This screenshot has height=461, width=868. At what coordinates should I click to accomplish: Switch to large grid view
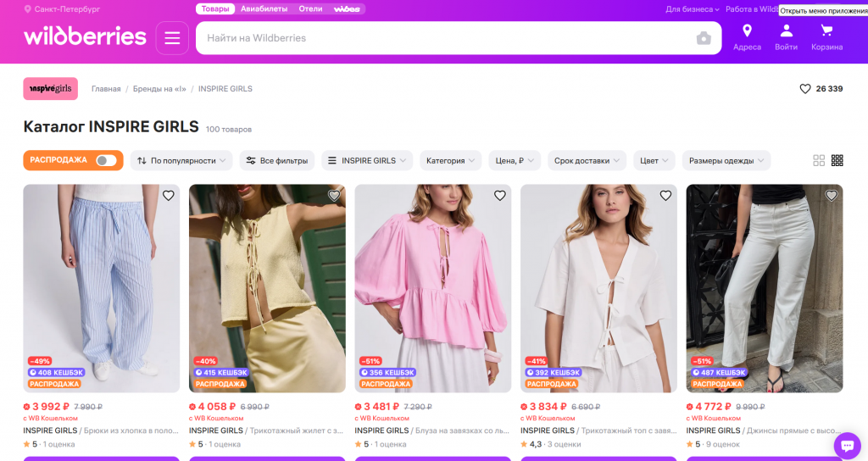819,160
